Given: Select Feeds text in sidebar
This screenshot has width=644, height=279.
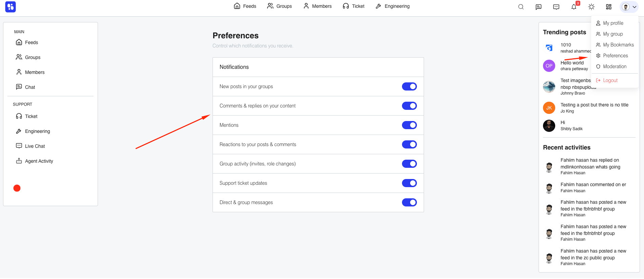Looking at the screenshot, I should pyautogui.click(x=32, y=42).
